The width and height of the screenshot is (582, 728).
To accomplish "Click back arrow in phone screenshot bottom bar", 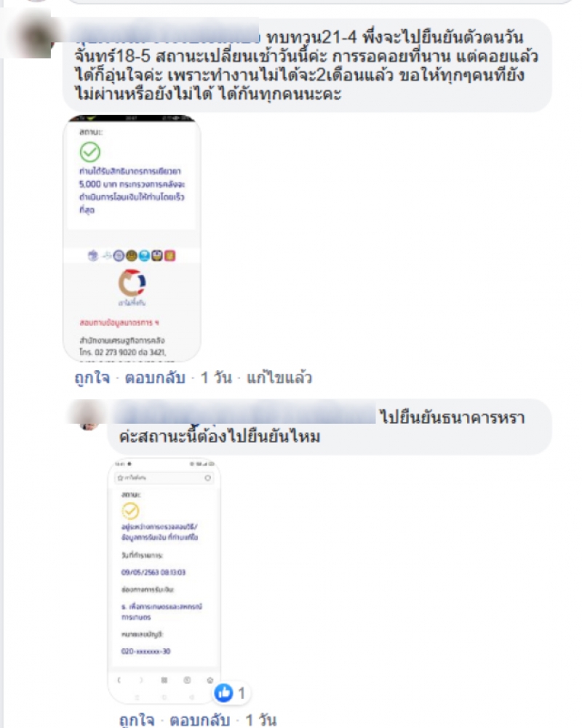I will click(119, 680).
